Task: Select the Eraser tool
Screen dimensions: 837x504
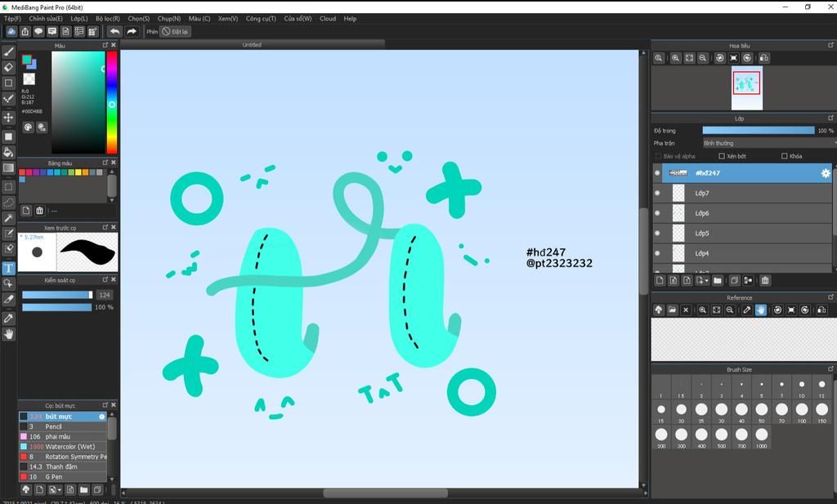Action: coord(8,67)
